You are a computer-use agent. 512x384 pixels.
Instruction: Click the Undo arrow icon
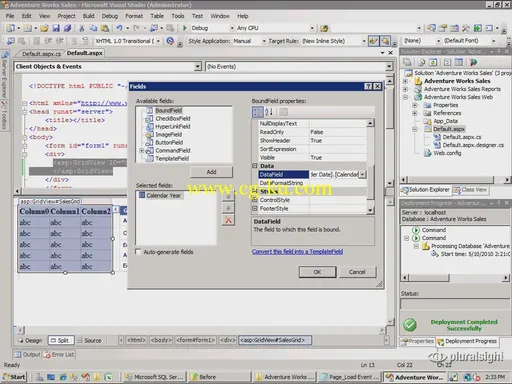[x=119, y=28]
